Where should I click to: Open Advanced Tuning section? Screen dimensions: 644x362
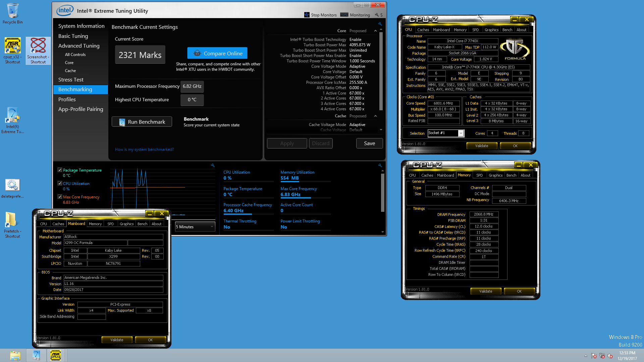pos(79,46)
